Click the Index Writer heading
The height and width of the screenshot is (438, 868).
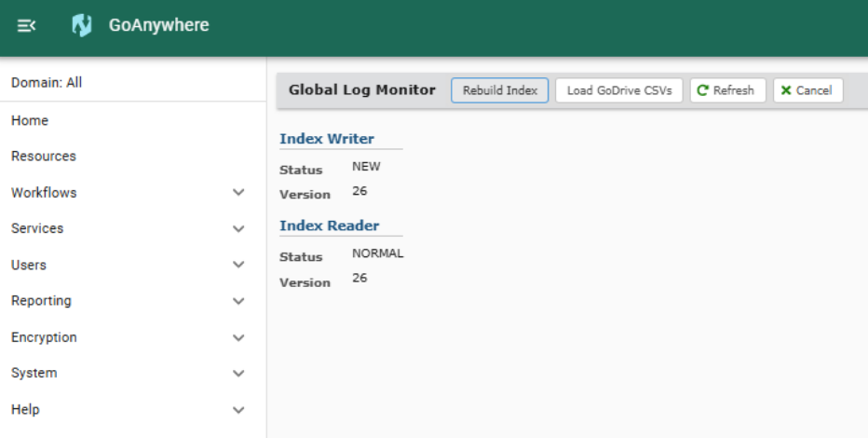click(x=327, y=139)
